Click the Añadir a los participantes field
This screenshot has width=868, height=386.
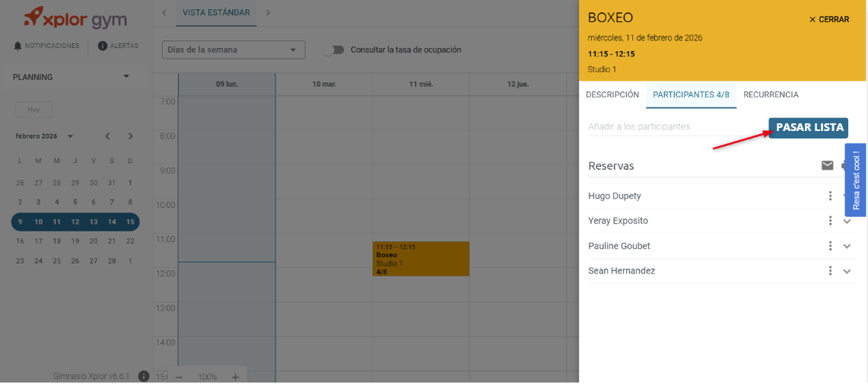pos(676,127)
